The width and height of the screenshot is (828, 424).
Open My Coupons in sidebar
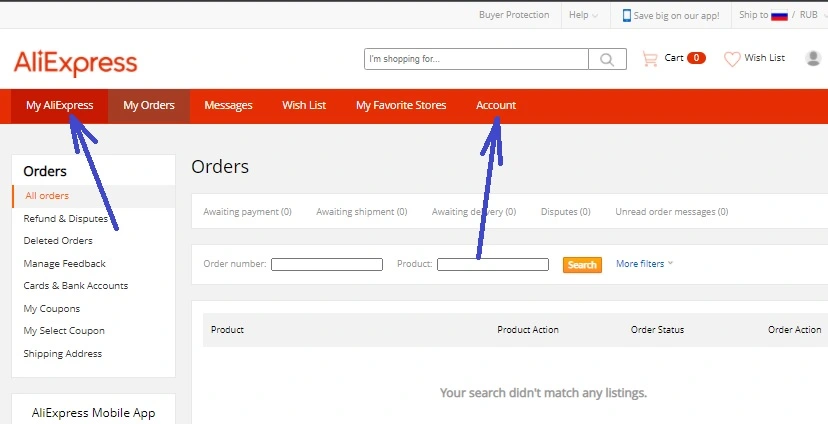coord(52,308)
